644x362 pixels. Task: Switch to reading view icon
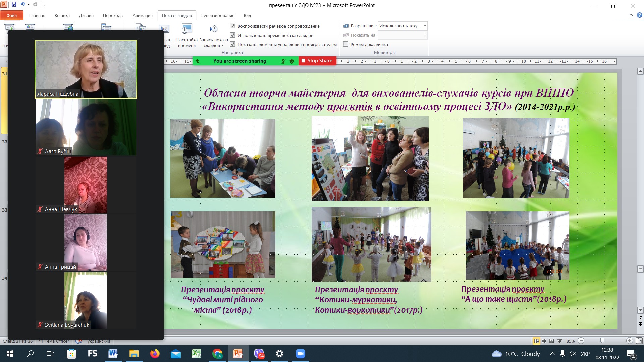pos(552,341)
